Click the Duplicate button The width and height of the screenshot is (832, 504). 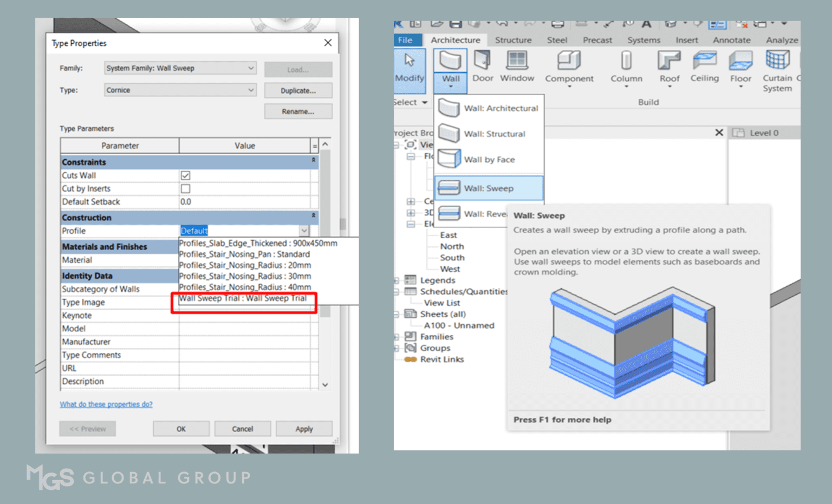click(x=298, y=90)
